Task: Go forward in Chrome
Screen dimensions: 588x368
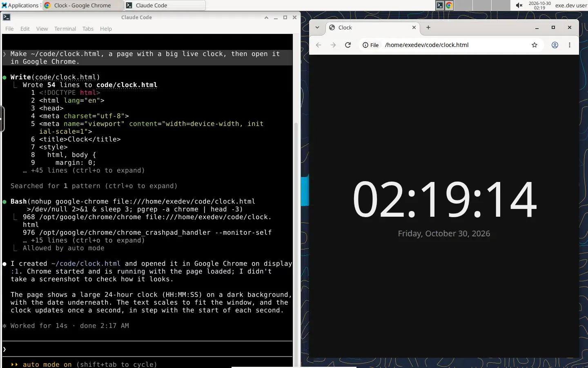Action: pyautogui.click(x=333, y=45)
